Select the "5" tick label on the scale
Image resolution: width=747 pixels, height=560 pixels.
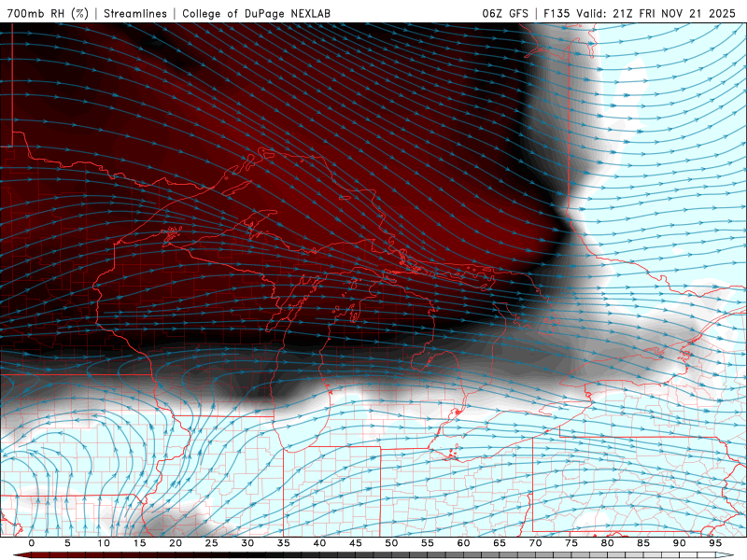click(67, 543)
